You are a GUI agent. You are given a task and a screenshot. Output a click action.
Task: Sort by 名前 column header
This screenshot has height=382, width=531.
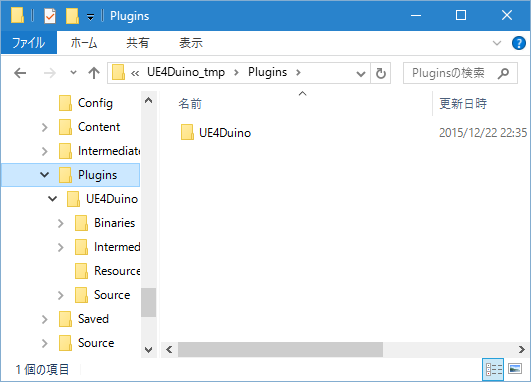[191, 104]
